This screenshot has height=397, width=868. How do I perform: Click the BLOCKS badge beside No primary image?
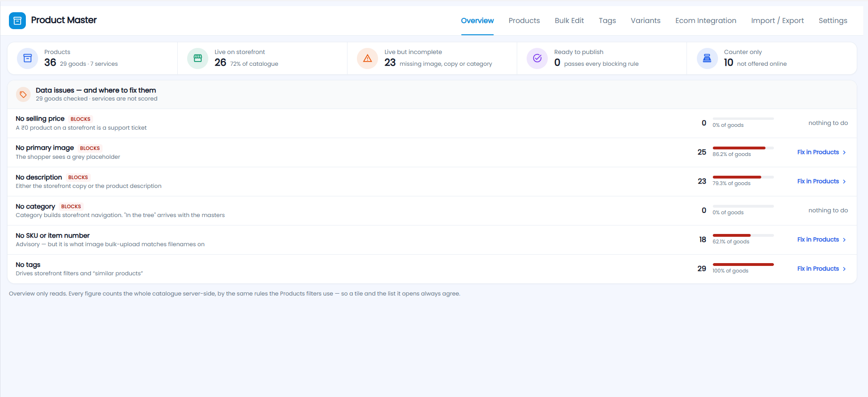pyautogui.click(x=90, y=148)
